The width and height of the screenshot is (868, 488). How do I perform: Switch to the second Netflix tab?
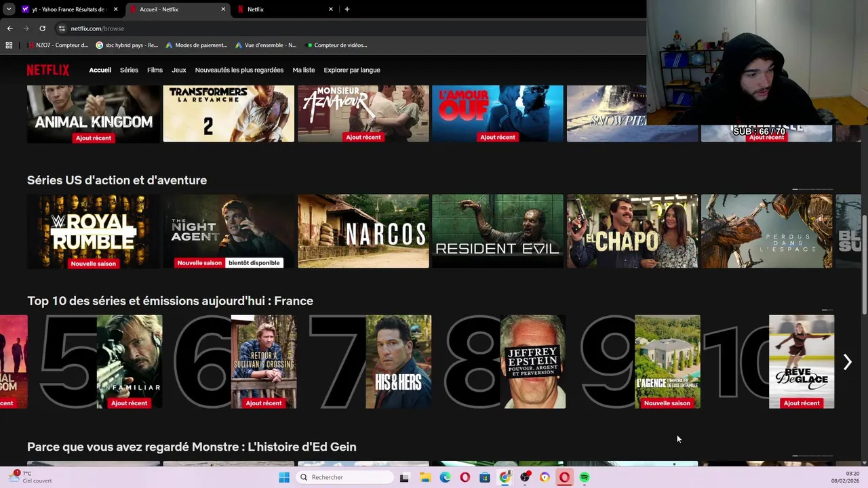pyautogui.click(x=285, y=9)
